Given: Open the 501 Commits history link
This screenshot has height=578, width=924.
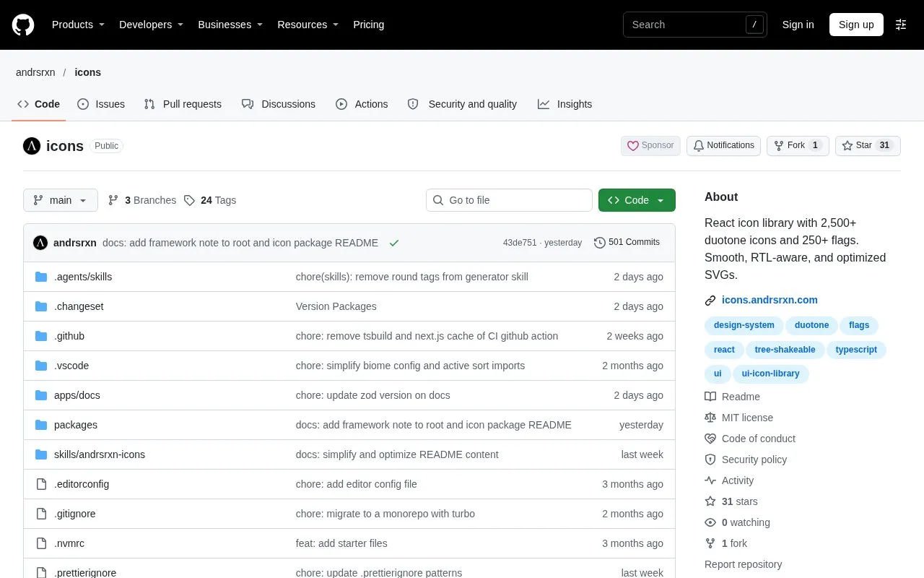Looking at the screenshot, I should coord(627,243).
